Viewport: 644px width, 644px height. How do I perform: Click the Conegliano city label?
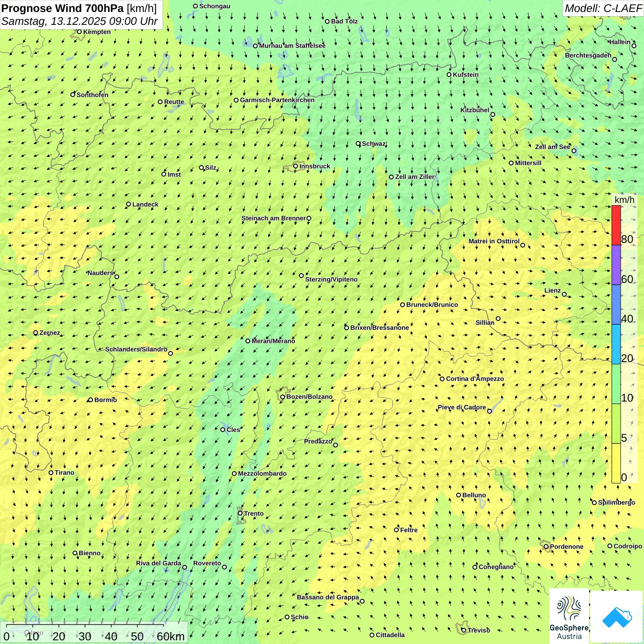[496, 567]
